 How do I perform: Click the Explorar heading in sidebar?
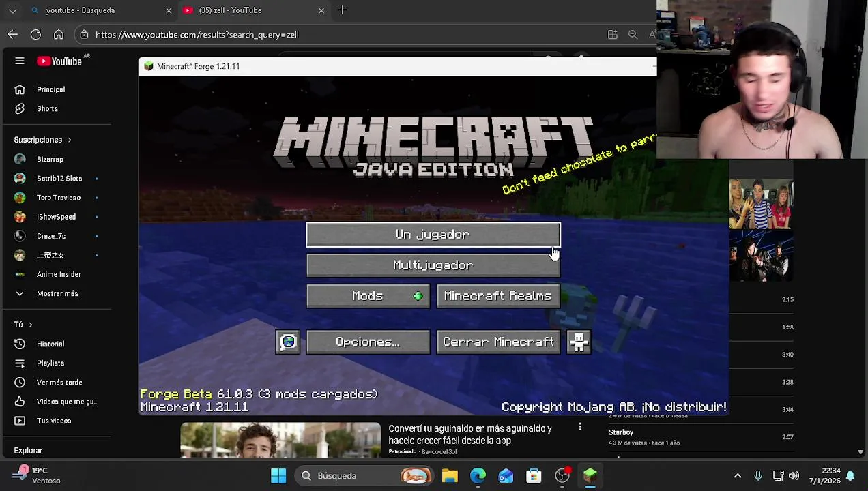28,451
